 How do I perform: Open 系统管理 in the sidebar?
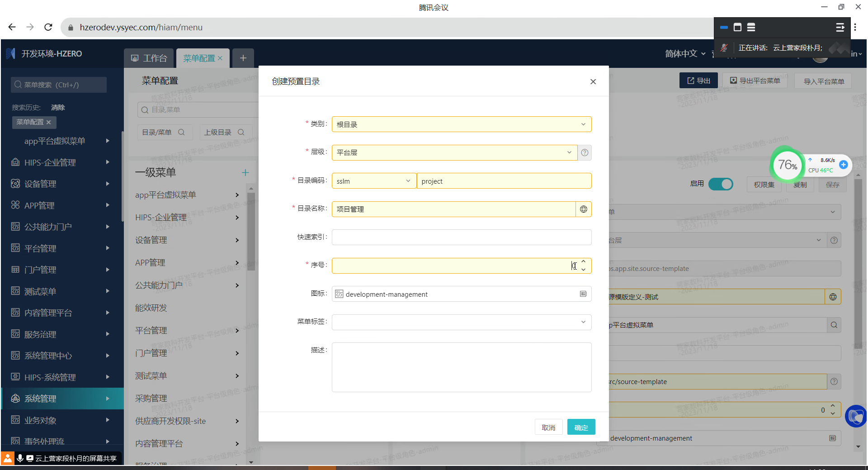tap(61, 399)
